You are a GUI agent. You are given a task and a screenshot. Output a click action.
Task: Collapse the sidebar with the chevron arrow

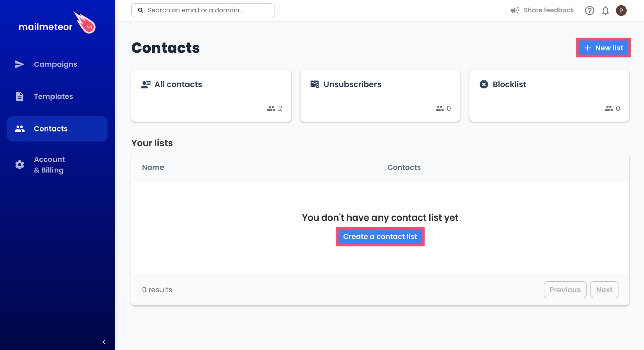104,342
